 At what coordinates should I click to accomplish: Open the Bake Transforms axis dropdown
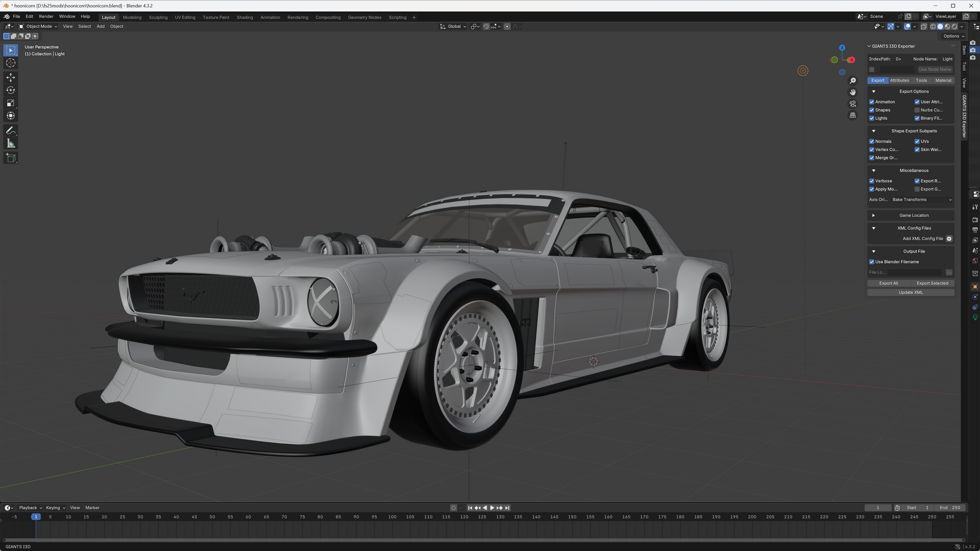pyautogui.click(x=922, y=200)
